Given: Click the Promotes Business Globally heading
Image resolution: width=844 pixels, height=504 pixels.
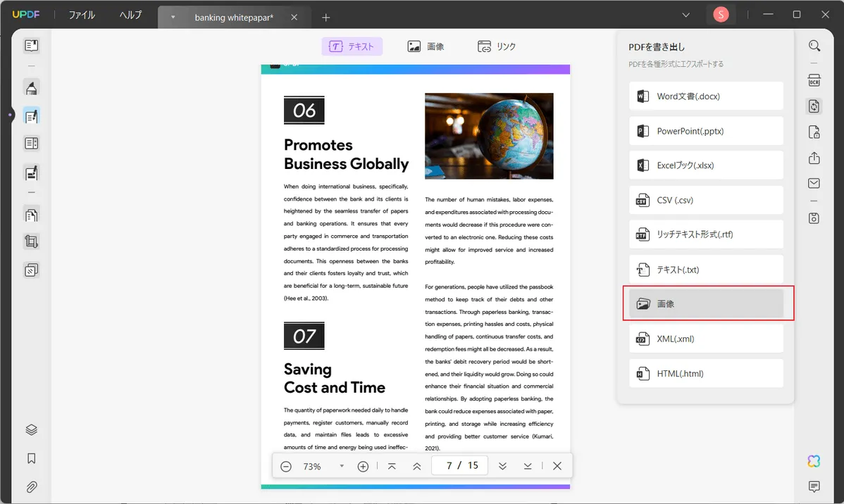Looking at the screenshot, I should point(346,154).
